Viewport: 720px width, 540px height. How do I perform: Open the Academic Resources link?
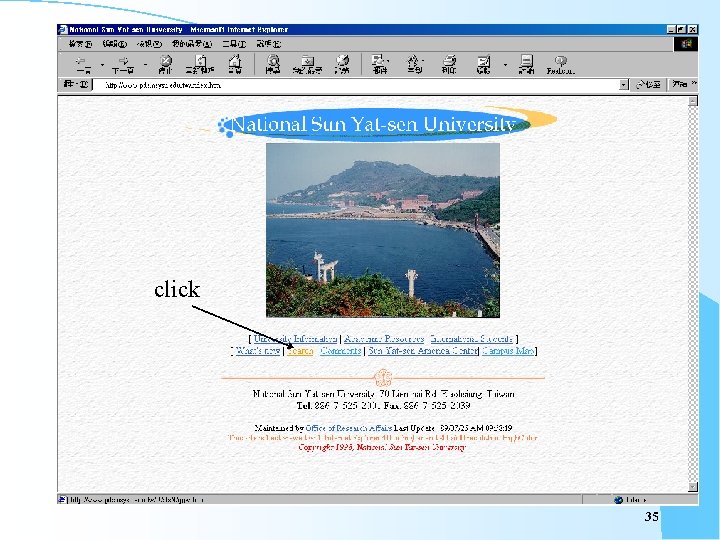pyautogui.click(x=384, y=339)
